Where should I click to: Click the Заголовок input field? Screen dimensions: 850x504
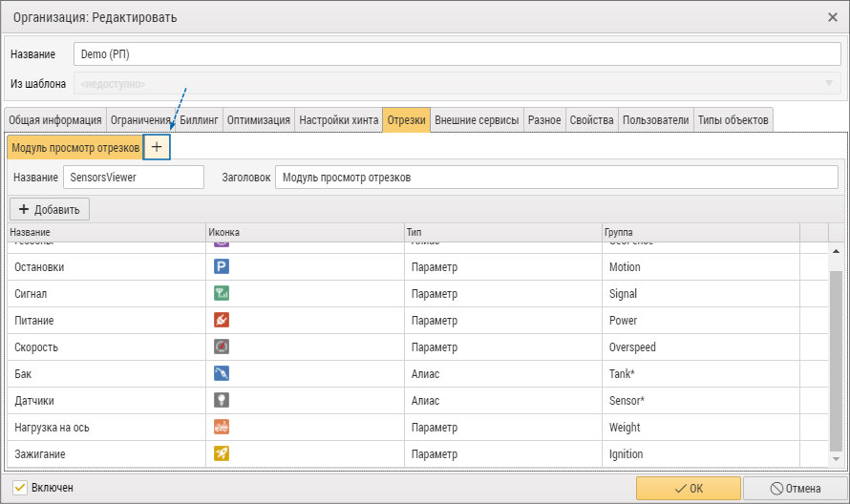point(557,178)
